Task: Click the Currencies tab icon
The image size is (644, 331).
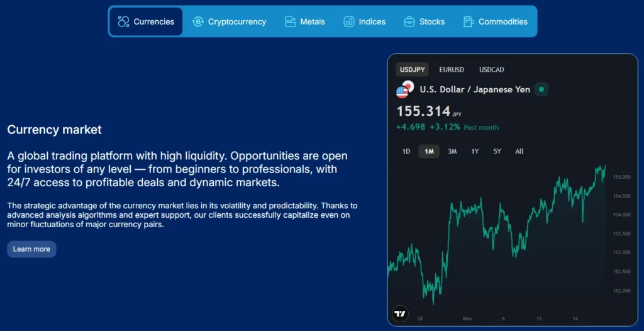Action: click(123, 21)
